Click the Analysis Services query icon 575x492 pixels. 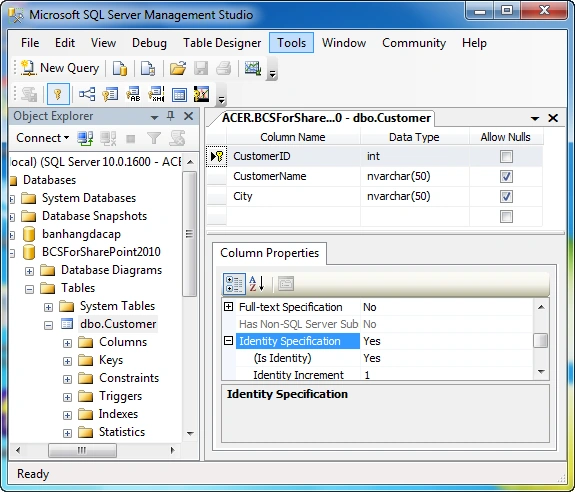click(x=148, y=68)
